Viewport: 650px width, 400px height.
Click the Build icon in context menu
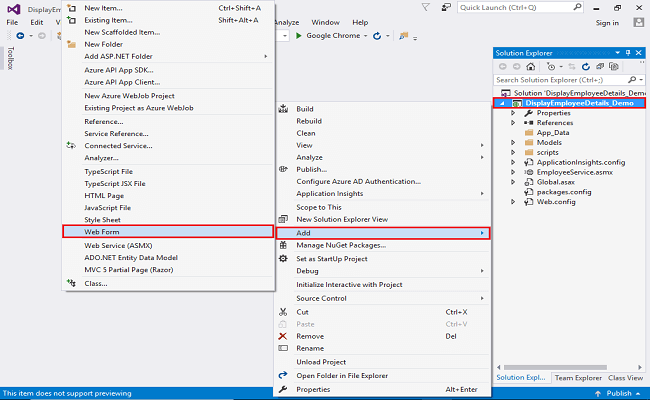point(283,109)
